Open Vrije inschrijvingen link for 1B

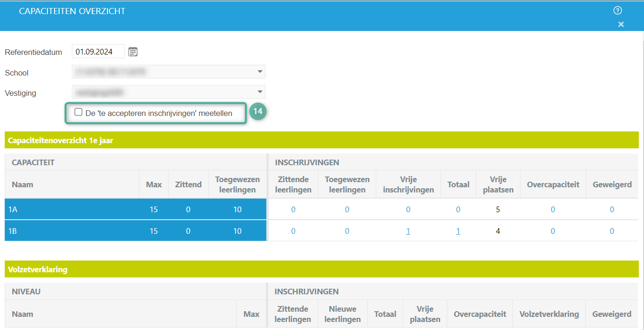click(408, 231)
